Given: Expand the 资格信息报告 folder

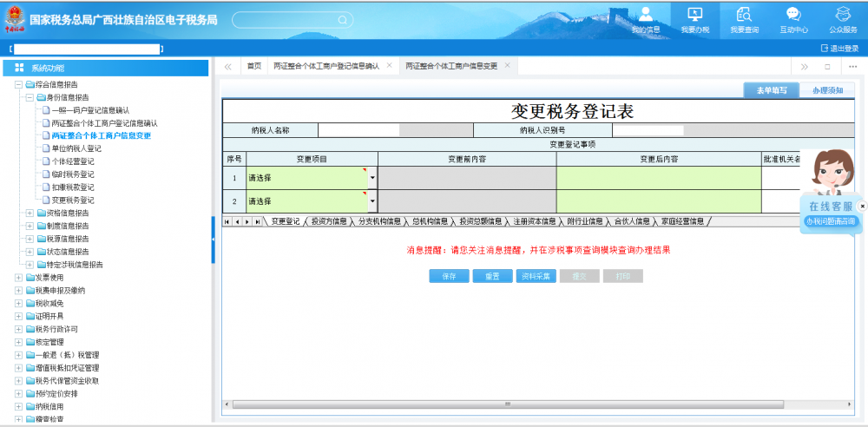Looking at the screenshot, I should click(30, 213).
